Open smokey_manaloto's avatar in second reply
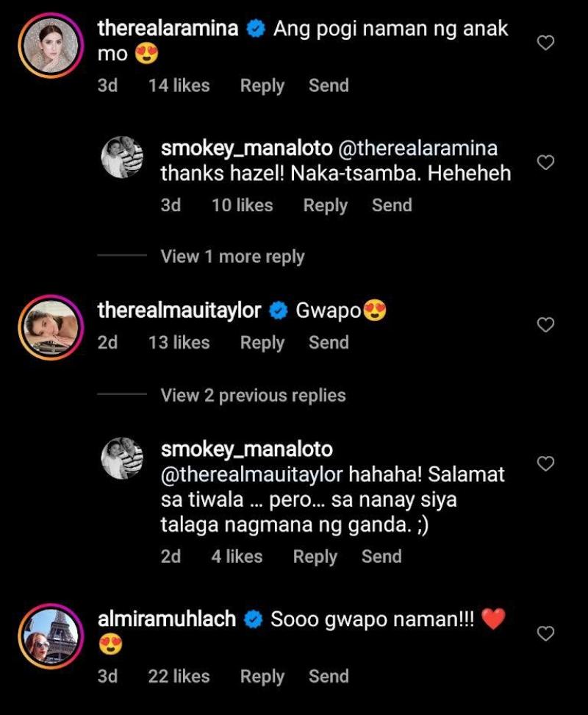Viewport: 588px width, 715px height. click(122, 459)
